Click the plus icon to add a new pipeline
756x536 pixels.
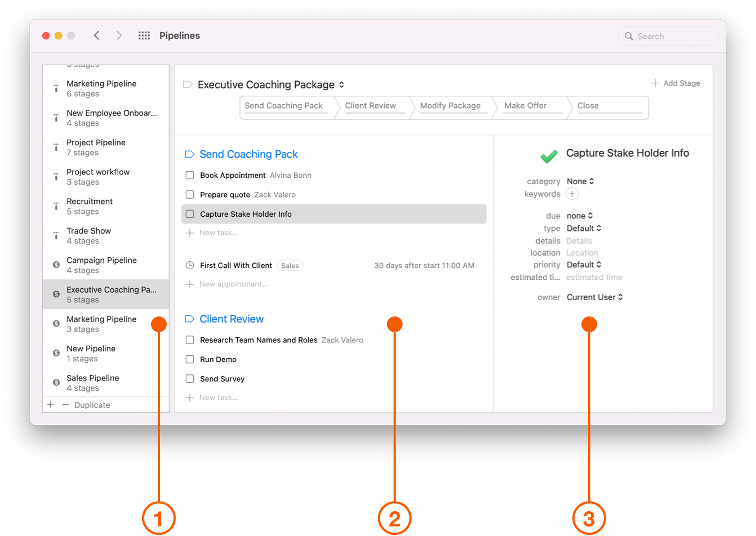coord(50,404)
